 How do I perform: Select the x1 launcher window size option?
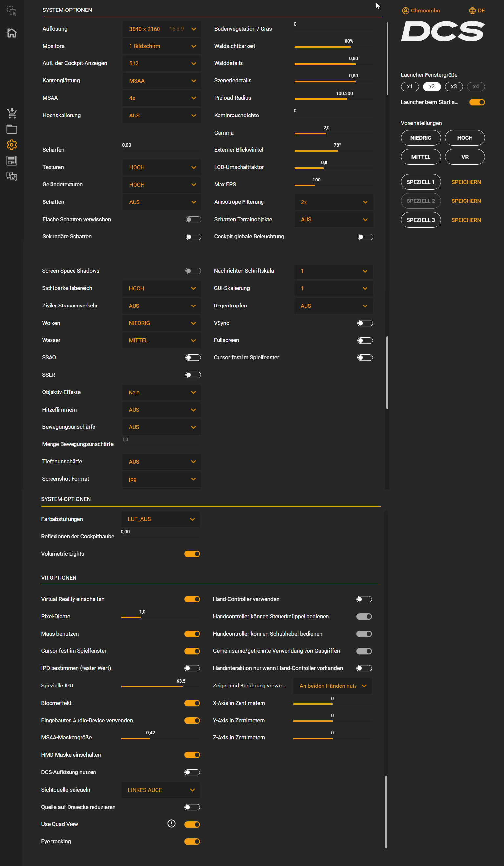[409, 87]
